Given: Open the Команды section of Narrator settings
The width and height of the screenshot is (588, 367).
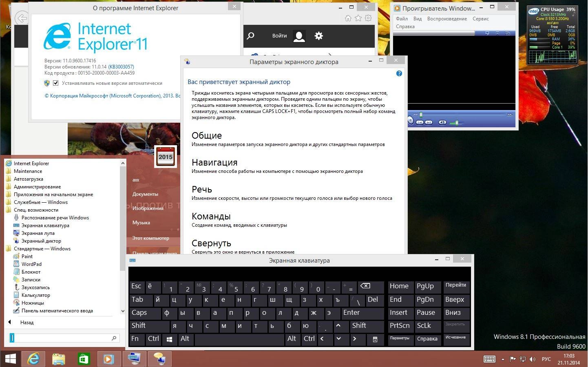Looking at the screenshot, I should [x=211, y=216].
